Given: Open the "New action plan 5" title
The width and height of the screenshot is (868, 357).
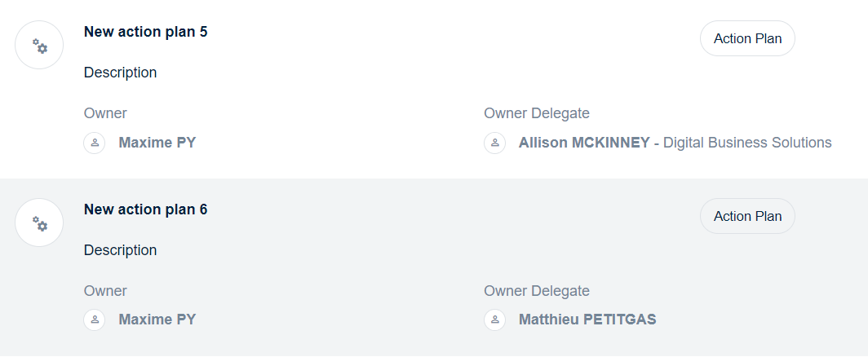Looking at the screenshot, I should click(x=145, y=32).
